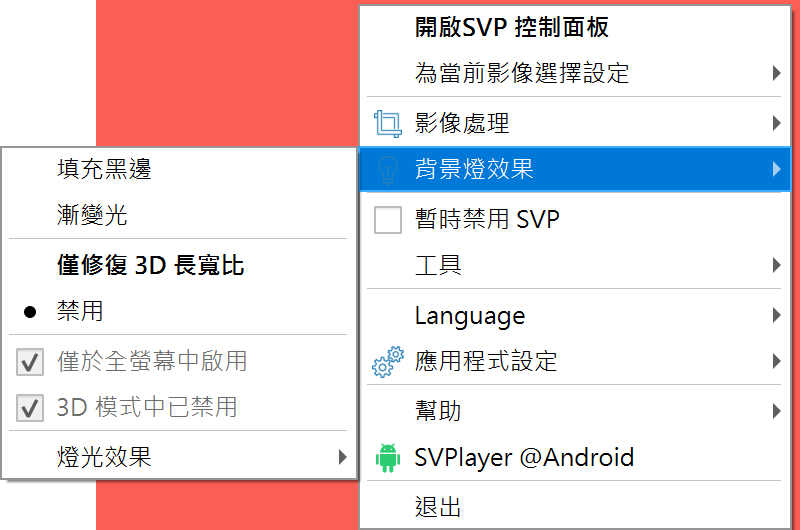Select the 漸變光 option
Viewport: 800px width, 530px height.
point(179,215)
